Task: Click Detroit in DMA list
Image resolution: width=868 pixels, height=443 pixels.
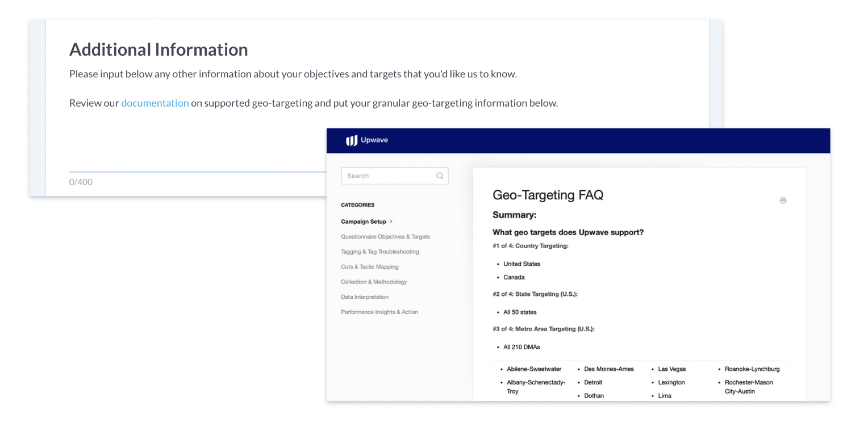Action: [593, 383]
